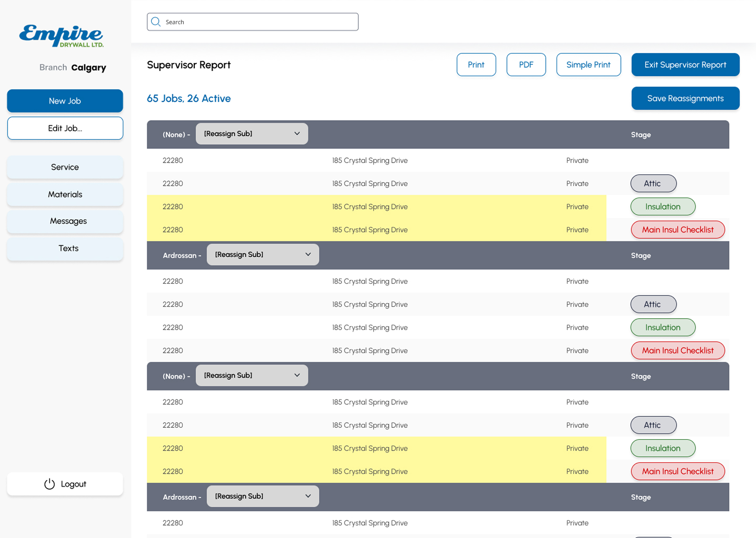This screenshot has width=756, height=538.
Task: Click the Attic stage pill on first section
Action: (x=653, y=183)
